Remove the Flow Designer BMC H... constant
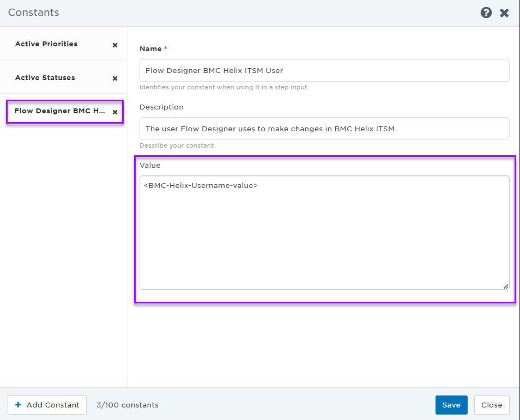This screenshot has height=420, width=520. click(x=115, y=112)
